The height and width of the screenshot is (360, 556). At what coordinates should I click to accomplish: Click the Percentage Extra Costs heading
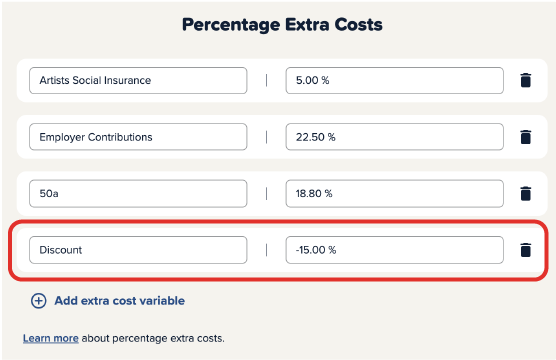pos(282,25)
